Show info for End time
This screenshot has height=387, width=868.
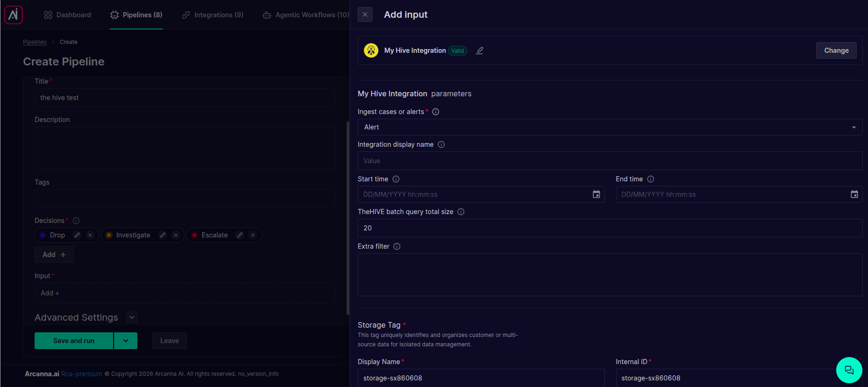[651, 179]
